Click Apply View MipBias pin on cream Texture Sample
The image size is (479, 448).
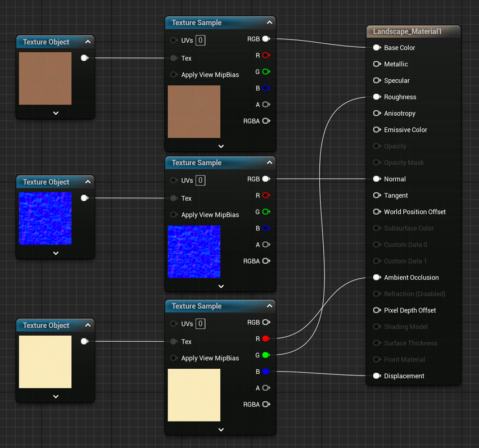click(x=174, y=358)
